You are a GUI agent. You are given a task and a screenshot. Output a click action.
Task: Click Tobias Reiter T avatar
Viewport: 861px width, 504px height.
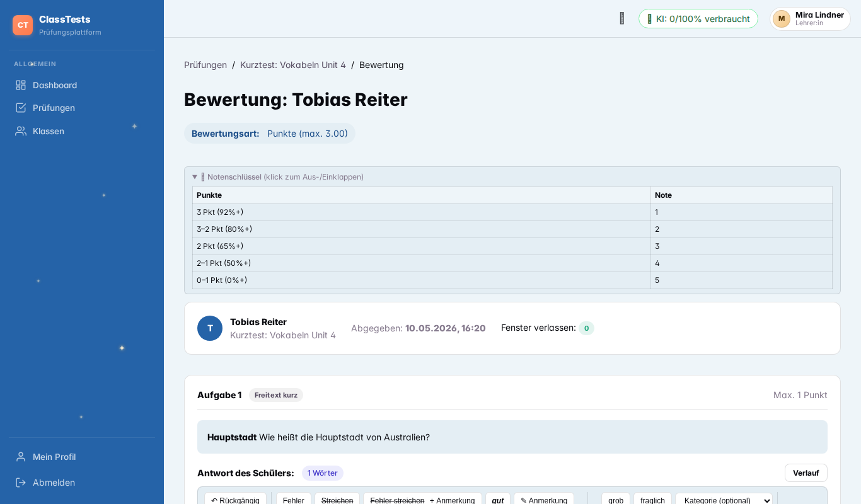tap(210, 328)
